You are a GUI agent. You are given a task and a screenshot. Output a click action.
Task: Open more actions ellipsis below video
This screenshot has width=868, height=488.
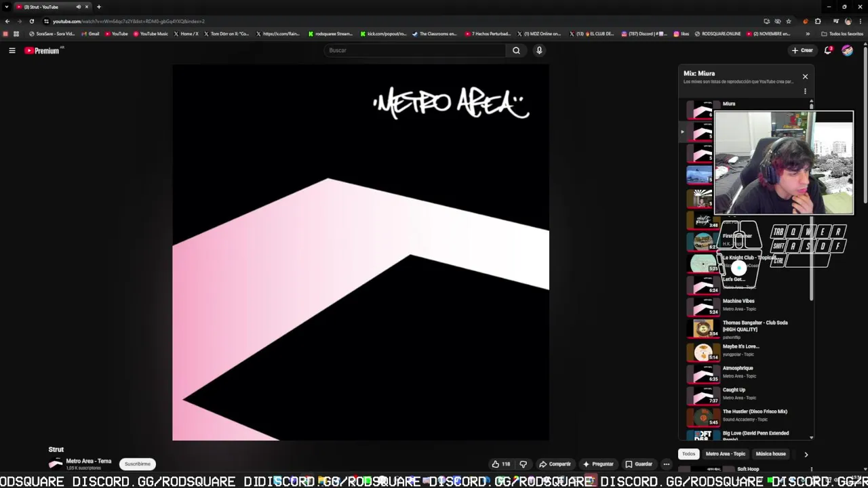[x=667, y=464]
